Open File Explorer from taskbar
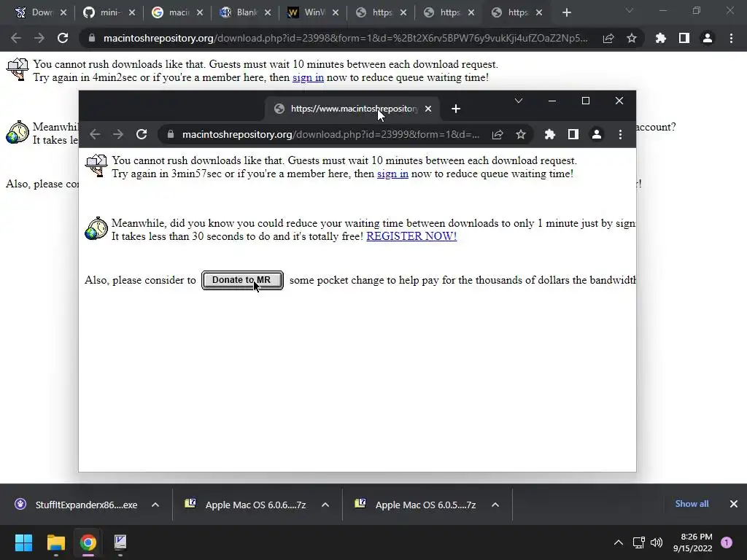The image size is (747, 560). pos(55,542)
